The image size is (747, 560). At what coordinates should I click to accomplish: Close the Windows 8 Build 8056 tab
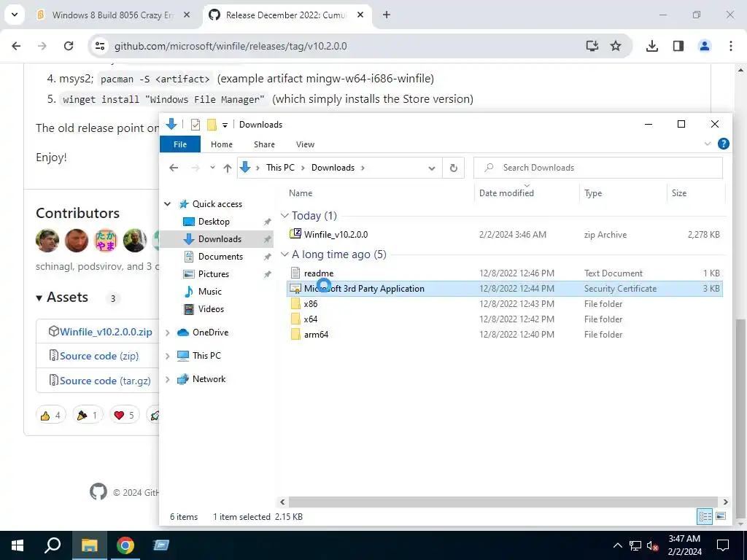coord(187,15)
